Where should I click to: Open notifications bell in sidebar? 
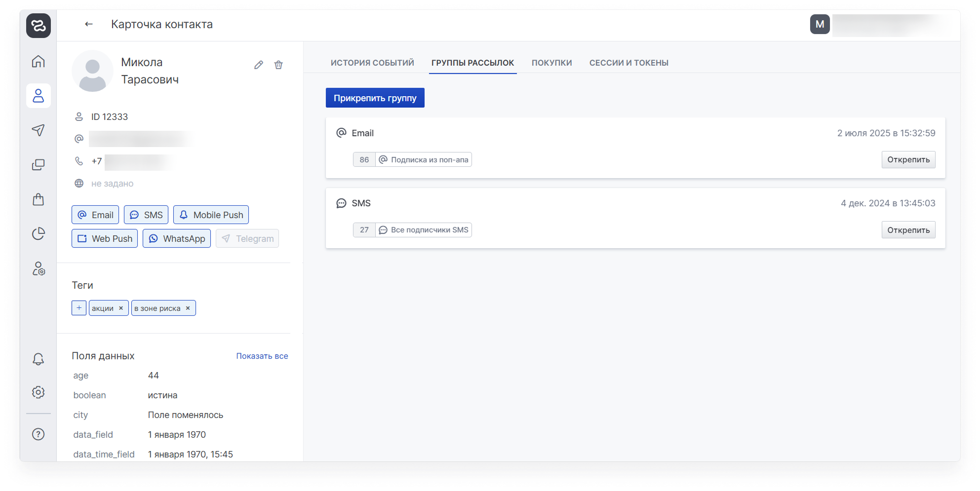tap(39, 359)
